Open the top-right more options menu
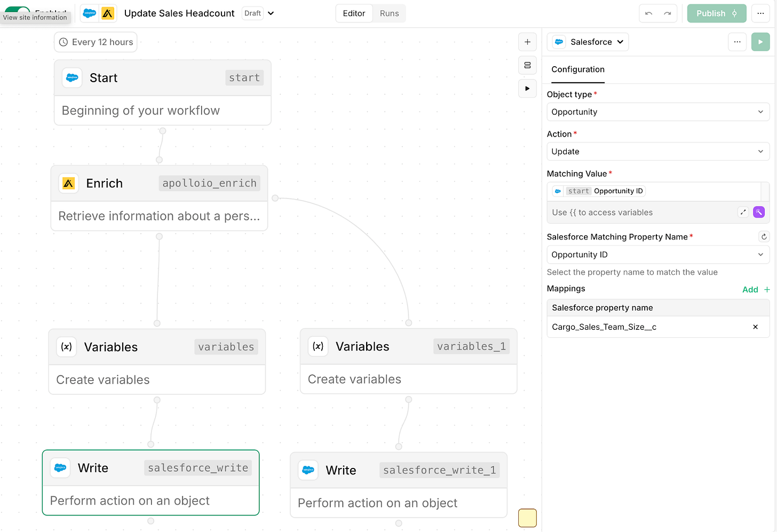The image size is (777, 532). click(760, 13)
